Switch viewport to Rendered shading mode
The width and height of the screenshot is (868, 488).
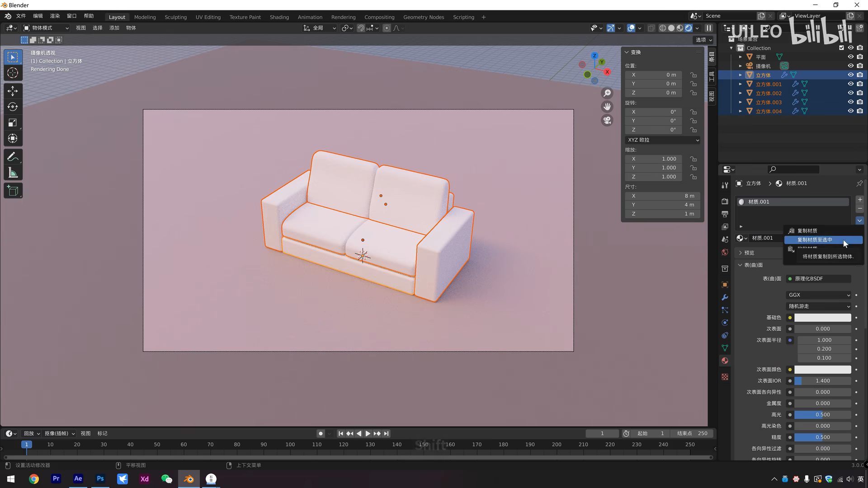point(688,28)
